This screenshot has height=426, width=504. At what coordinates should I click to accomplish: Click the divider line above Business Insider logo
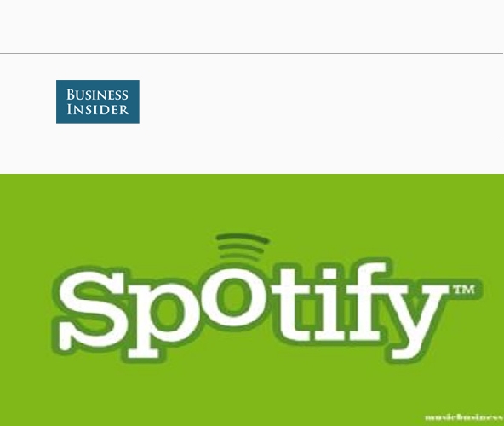tap(251, 53)
